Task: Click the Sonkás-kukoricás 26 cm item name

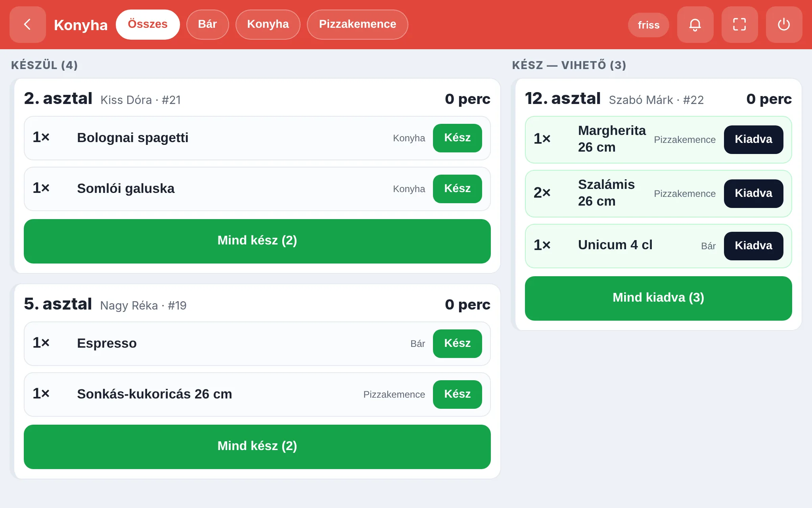Action: pos(155,394)
